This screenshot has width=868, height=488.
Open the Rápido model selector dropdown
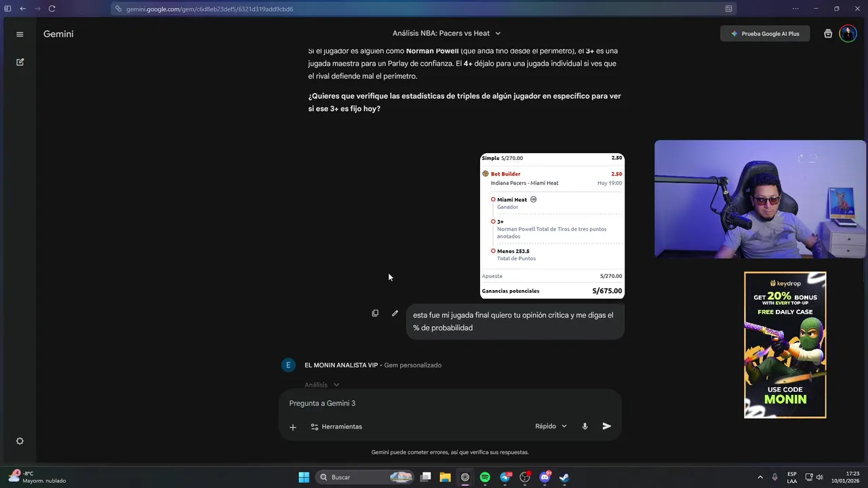click(551, 426)
